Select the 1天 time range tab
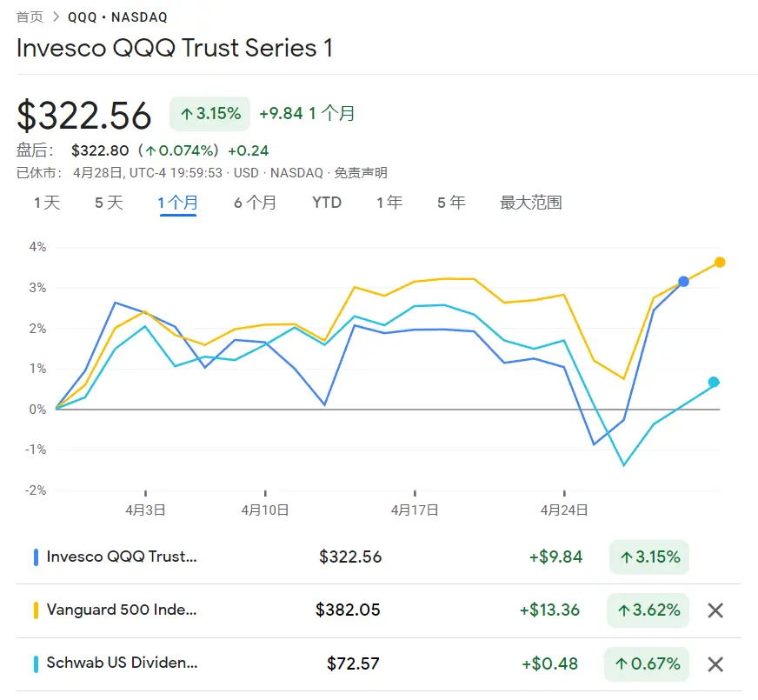 pyautogui.click(x=47, y=203)
